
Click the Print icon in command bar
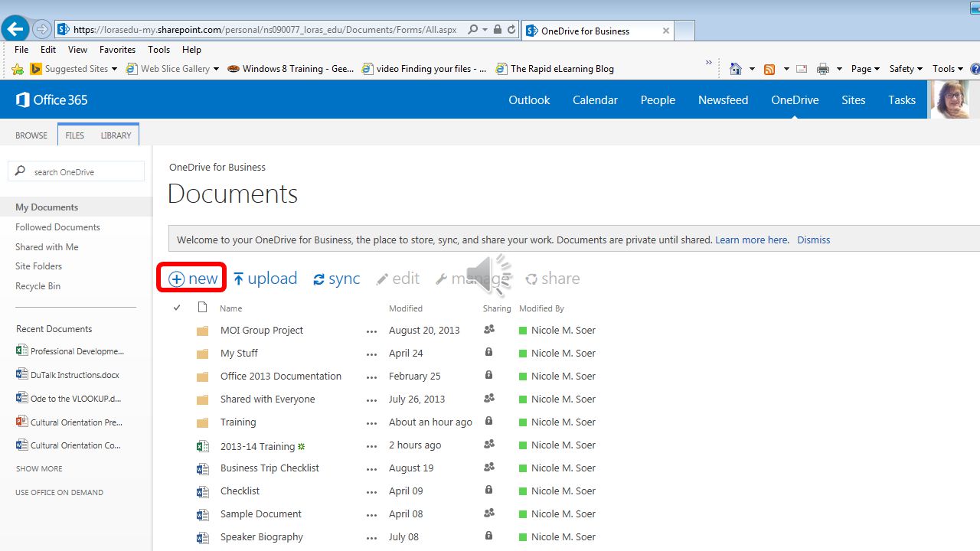(823, 69)
